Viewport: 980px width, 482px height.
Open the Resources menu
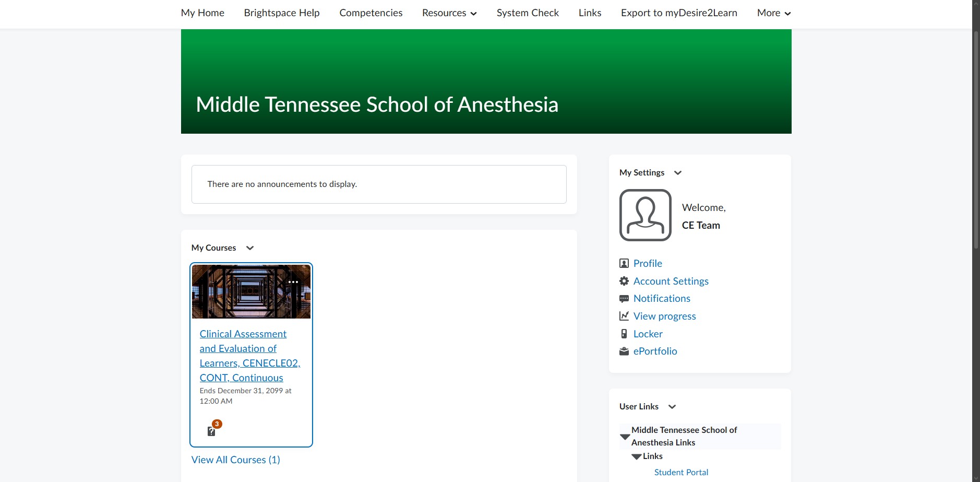(449, 13)
